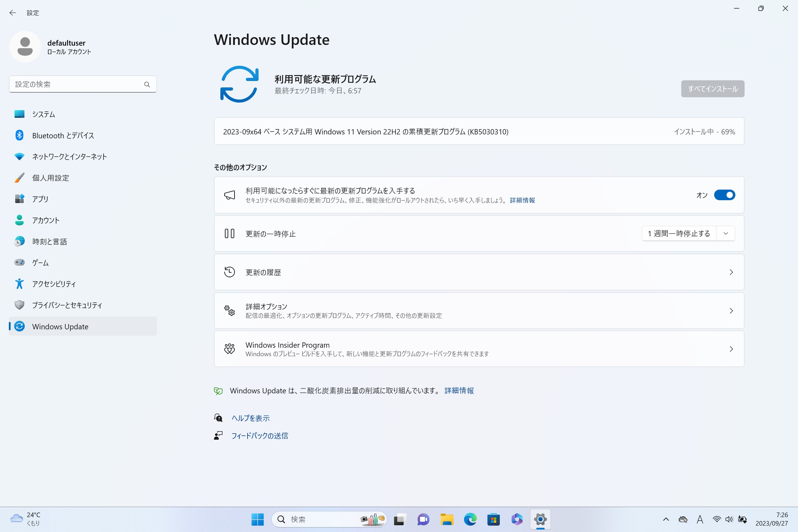Open the weather widget showing 24°C

pyautogui.click(x=25, y=519)
